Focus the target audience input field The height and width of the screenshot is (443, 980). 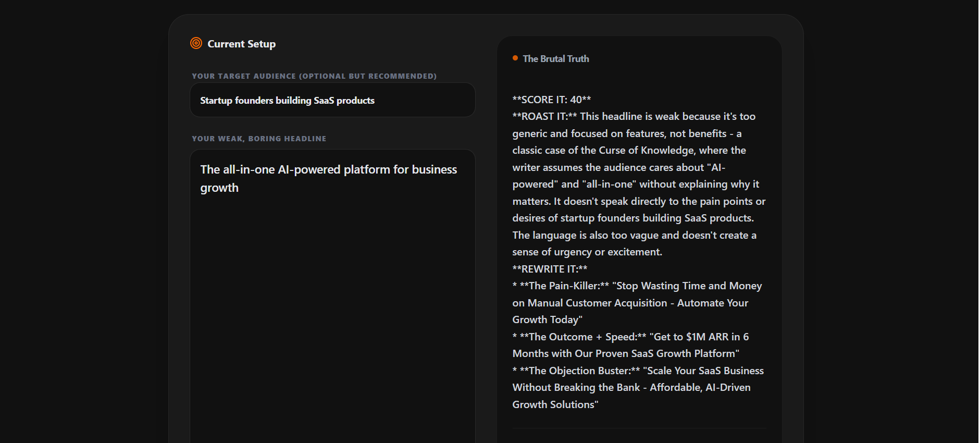coord(332,100)
